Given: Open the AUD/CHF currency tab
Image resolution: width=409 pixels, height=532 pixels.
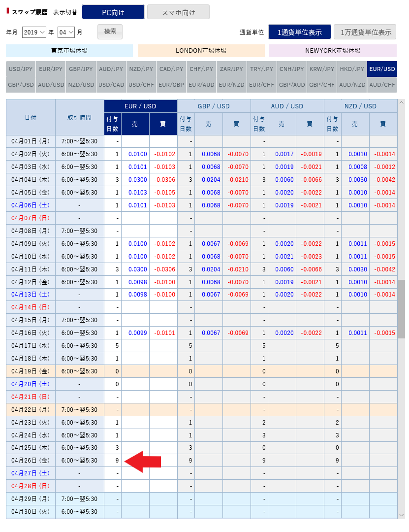Looking at the screenshot, I should pyautogui.click(x=382, y=85).
